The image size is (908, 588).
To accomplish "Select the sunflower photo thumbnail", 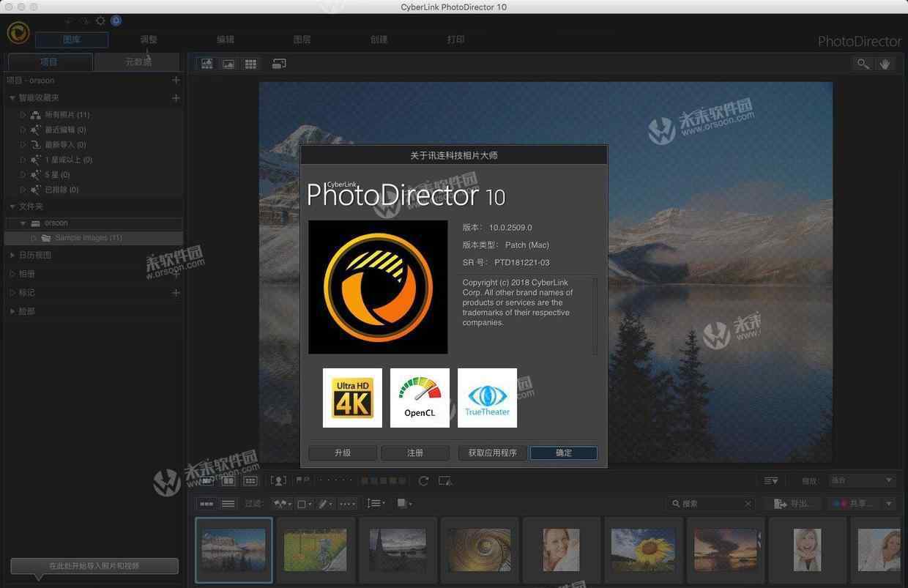I will 644,550.
